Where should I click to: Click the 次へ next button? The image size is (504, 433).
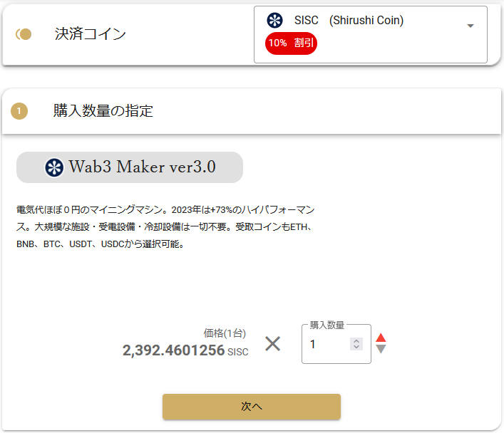point(252,407)
